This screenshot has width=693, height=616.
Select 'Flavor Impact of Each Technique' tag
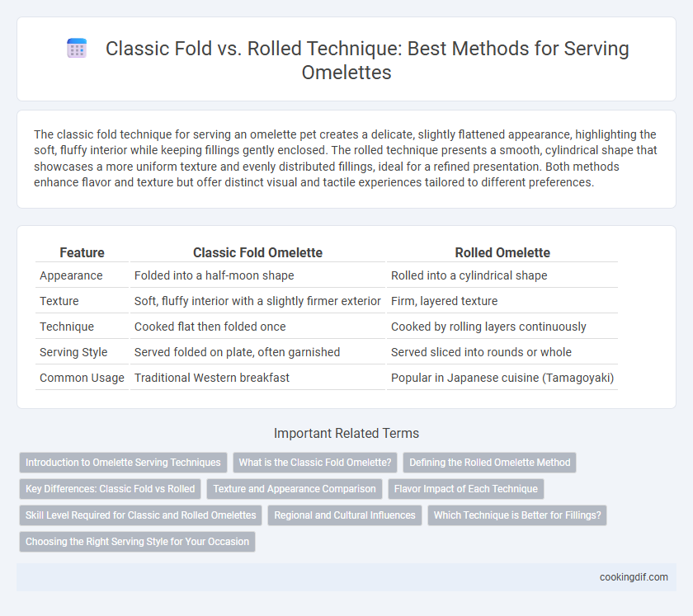tap(466, 489)
